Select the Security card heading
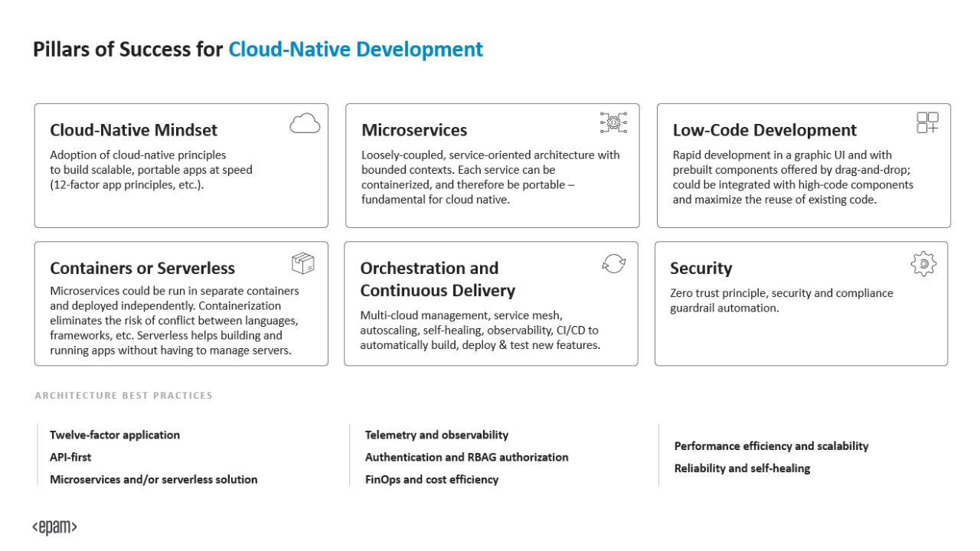Image resolution: width=980 pixels, height=551 pixels. click(701, 269)
